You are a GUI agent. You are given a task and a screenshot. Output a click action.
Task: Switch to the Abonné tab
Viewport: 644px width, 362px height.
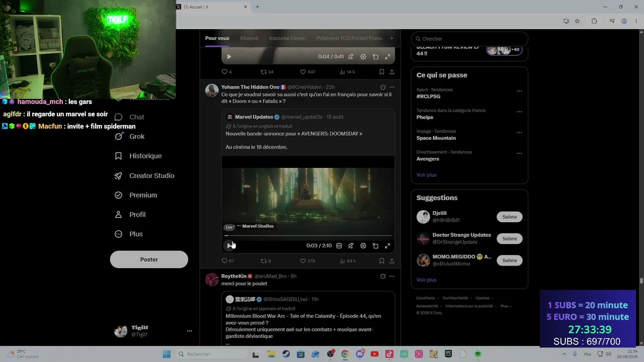point(249,38)
